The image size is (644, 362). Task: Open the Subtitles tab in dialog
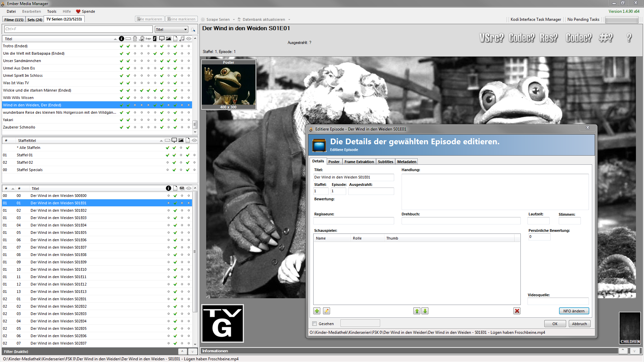click(x=385, y=162)
